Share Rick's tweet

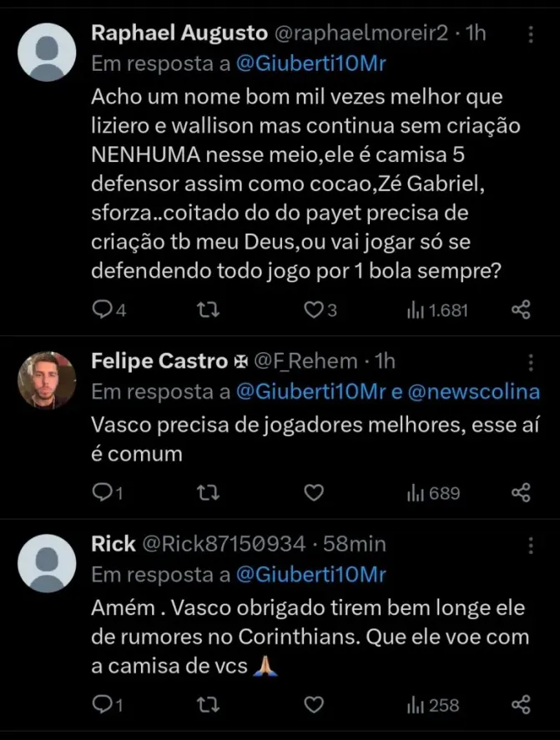coord(521,705)
